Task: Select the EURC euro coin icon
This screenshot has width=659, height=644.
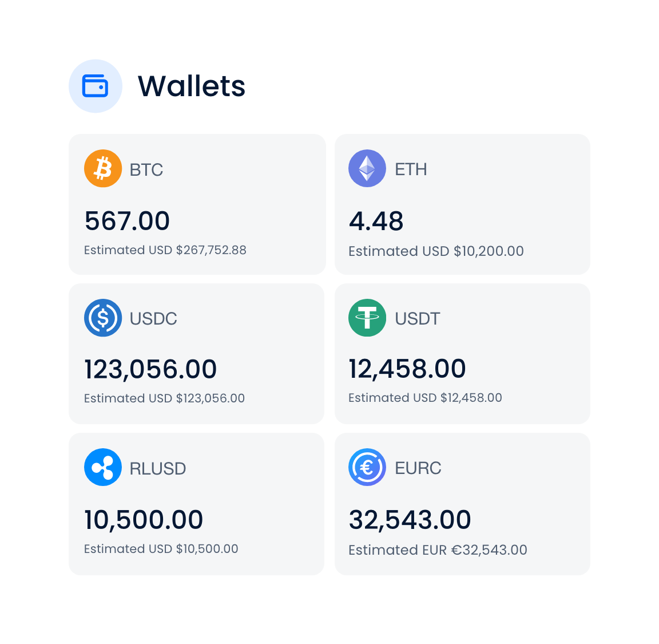Action: (367, 467)
